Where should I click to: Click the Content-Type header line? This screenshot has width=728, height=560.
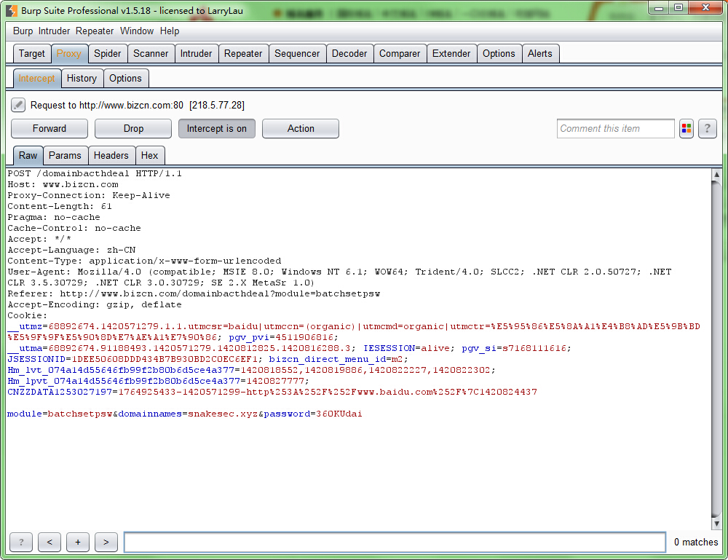click(x=144, y=261)
